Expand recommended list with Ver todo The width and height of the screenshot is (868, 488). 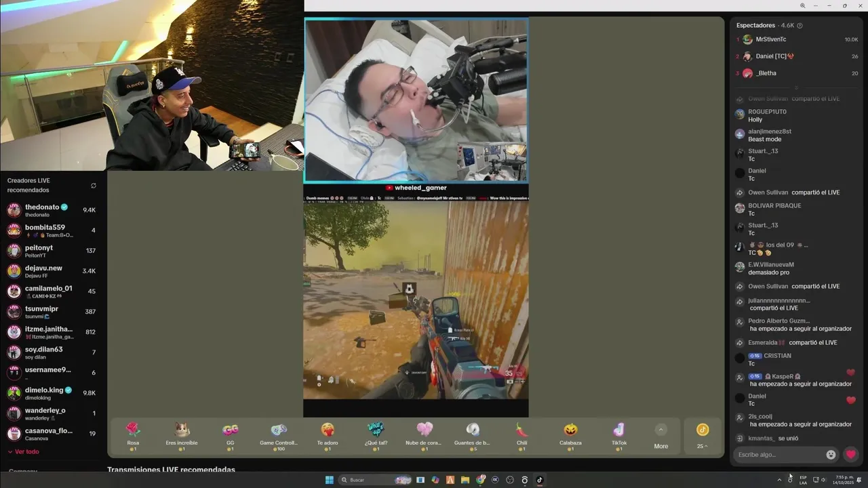tap(24, 451)
